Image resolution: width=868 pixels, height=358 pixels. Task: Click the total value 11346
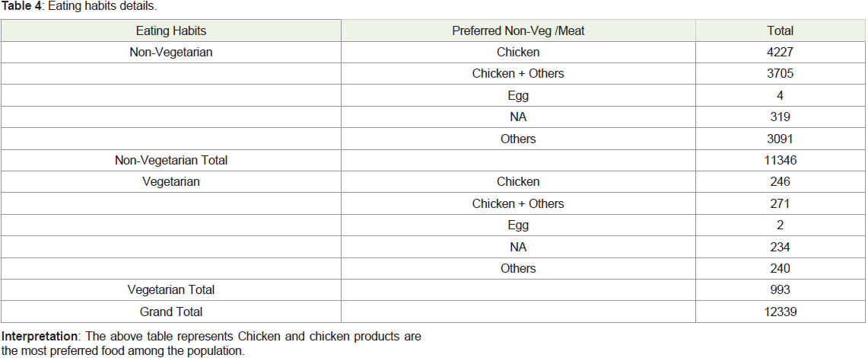[780, 160]
